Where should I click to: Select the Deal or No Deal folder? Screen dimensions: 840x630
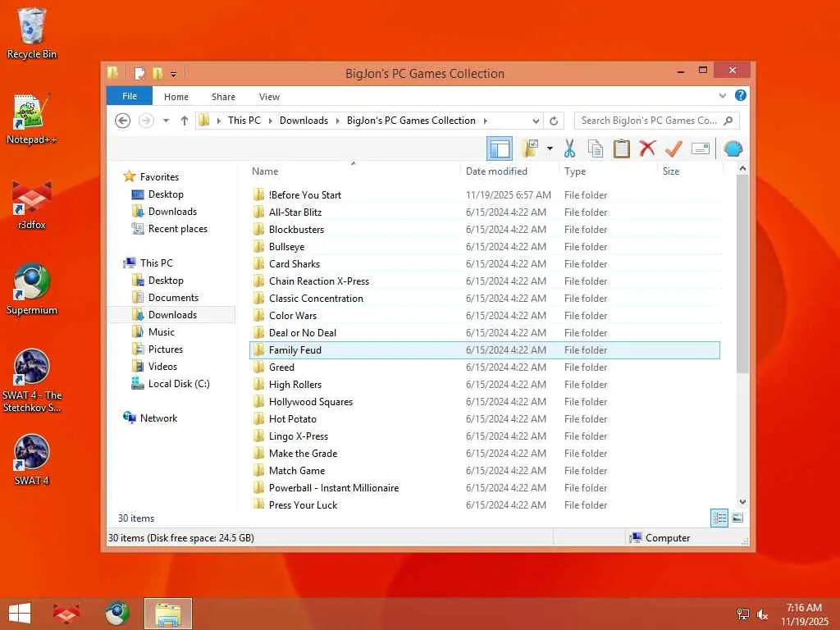[485, 333]
